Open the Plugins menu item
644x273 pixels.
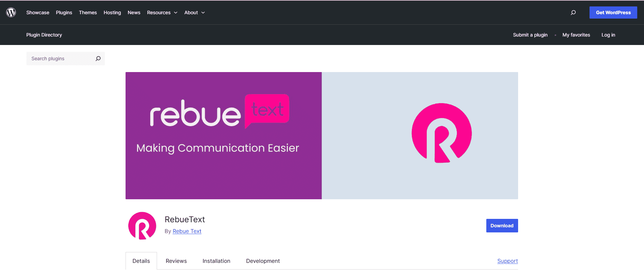[x=64, y=13]
